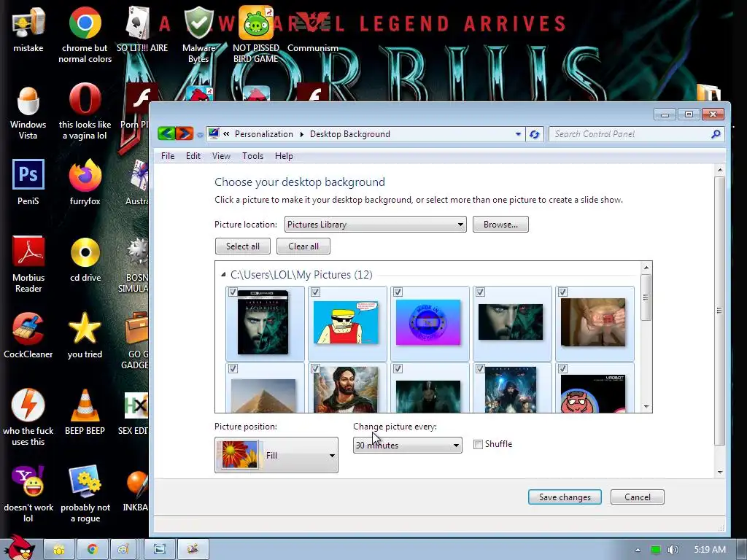Collapse the C:\Users\LOL\My Pictures group

click(223, 275)
